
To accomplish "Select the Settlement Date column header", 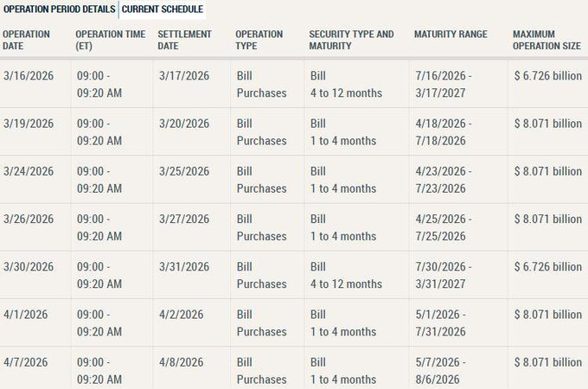I will pos(185,40).
